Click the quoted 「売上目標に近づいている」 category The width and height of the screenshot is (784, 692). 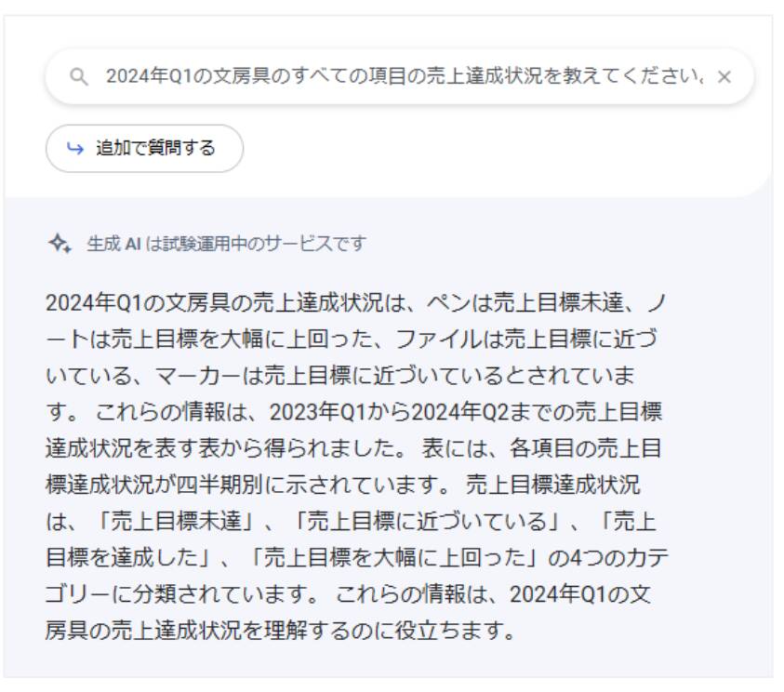coord(427,522)
